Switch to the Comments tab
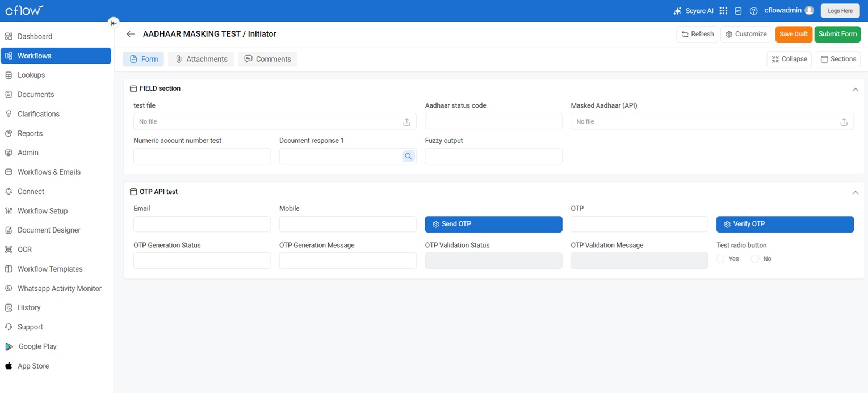This screenshot has height=393, width=868. tap(267, 59)
